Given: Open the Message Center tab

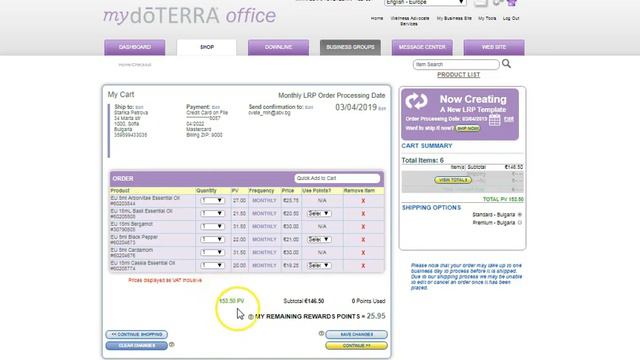Looking at the screenshot, I should point(422,47).
